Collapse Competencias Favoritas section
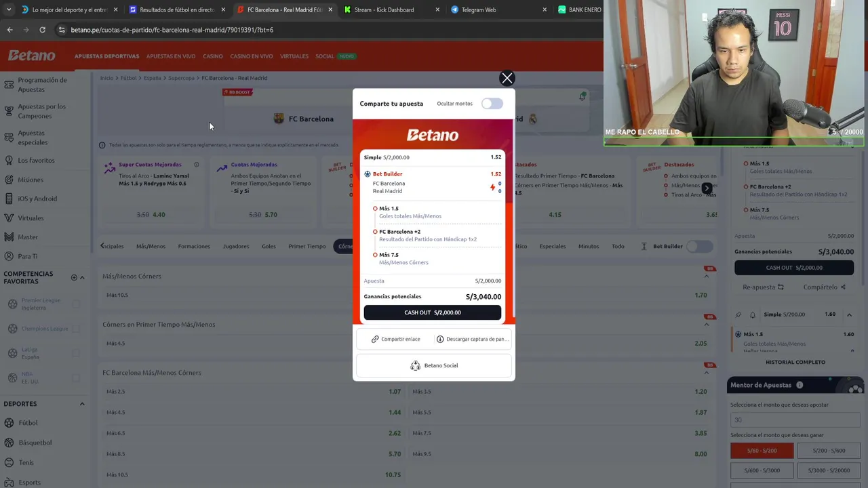This screenshot has width=868, height=488. pos(82,277)
